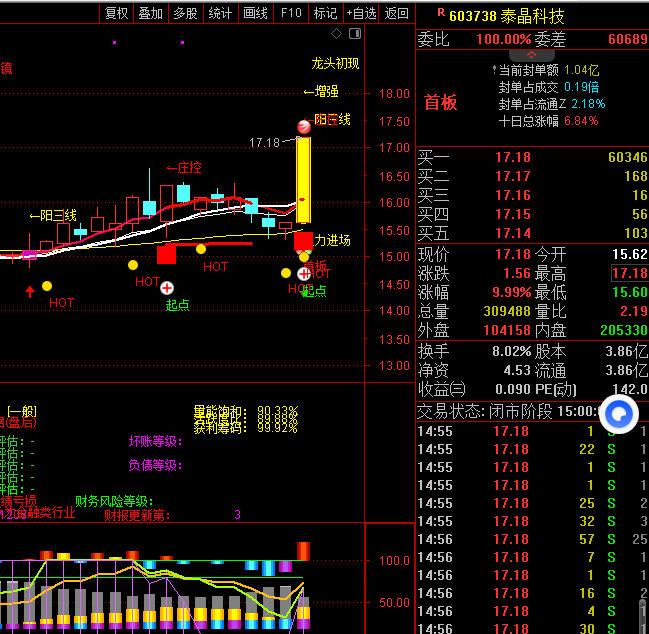This screenshot has height=634, width=649.
Task: Click the small diamond icon near chart top-right
Action: click(x=337, y=33)
